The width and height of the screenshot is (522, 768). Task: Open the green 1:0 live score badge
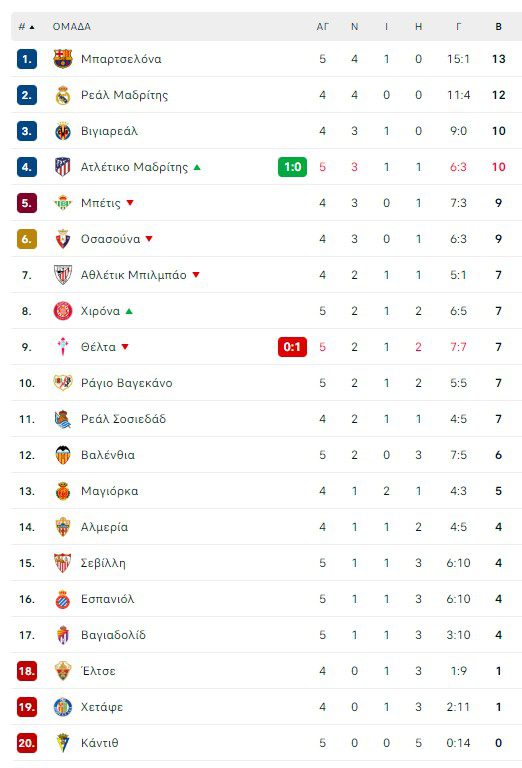click(292, 167)
